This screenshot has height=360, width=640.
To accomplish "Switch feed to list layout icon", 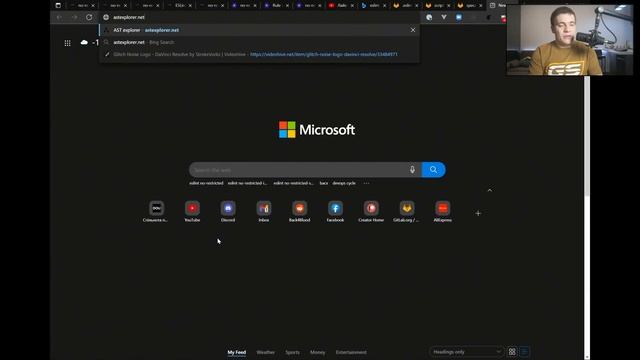I will 524,351.
